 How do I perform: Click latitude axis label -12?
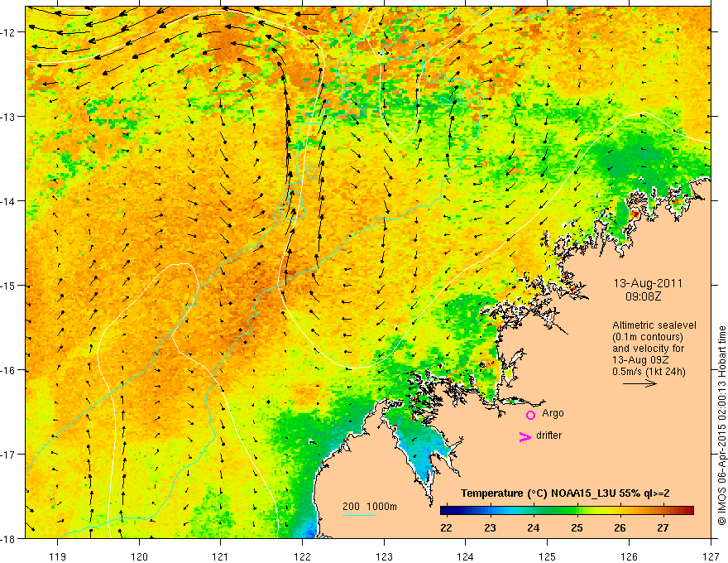[x=9, y=32]
